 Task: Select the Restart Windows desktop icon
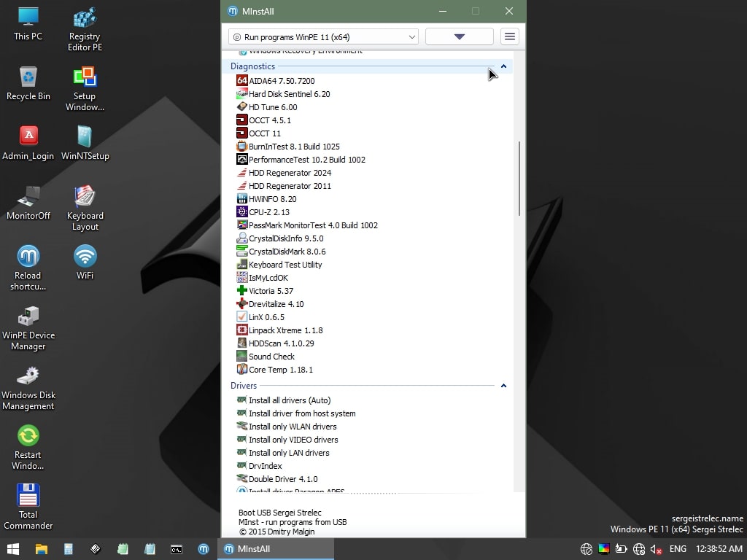(28, 448)
